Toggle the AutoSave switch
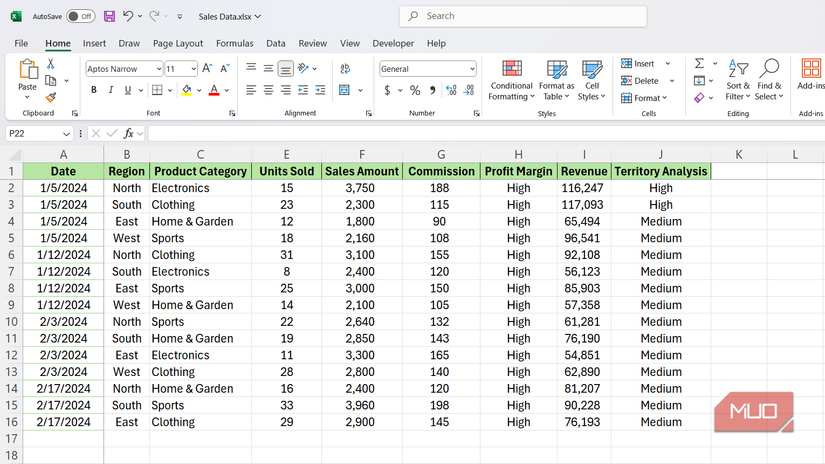 pyautogui.click(x=81, y=16)
